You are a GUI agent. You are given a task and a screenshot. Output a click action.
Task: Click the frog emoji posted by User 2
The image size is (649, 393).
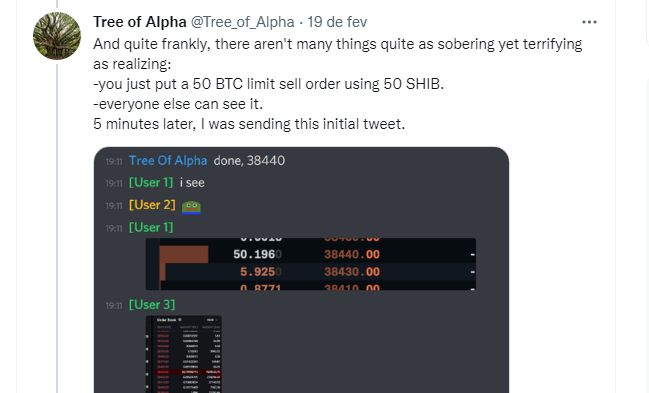click(x=191, y=207)
